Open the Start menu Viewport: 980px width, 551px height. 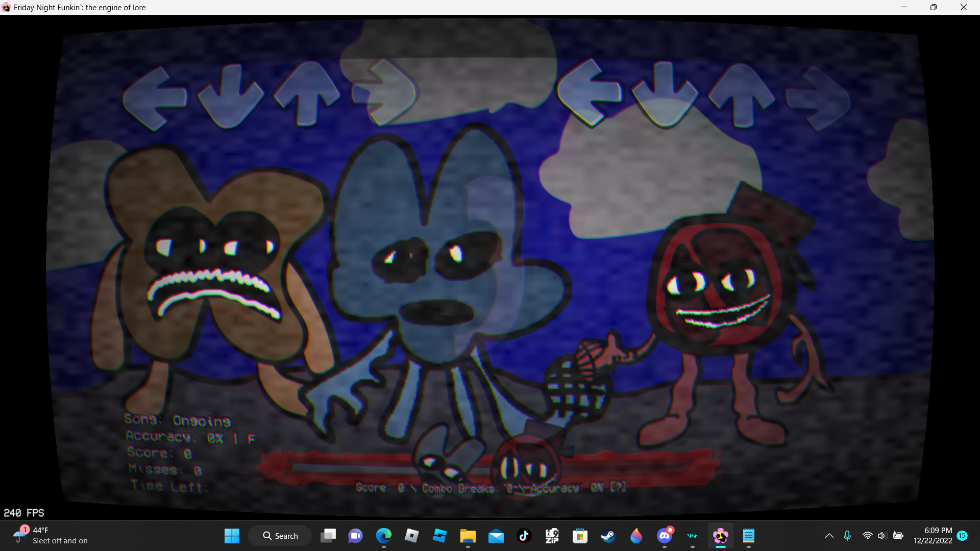232,536
